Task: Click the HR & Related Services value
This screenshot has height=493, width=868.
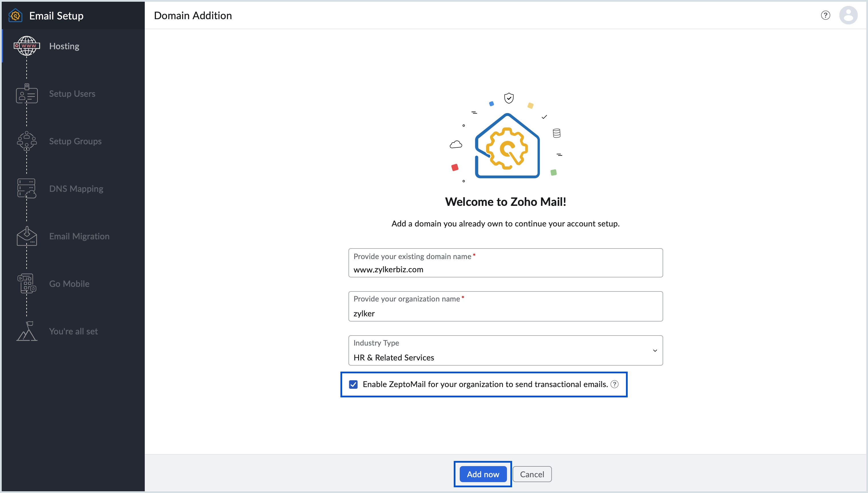Action: click(x=394, y=358)
